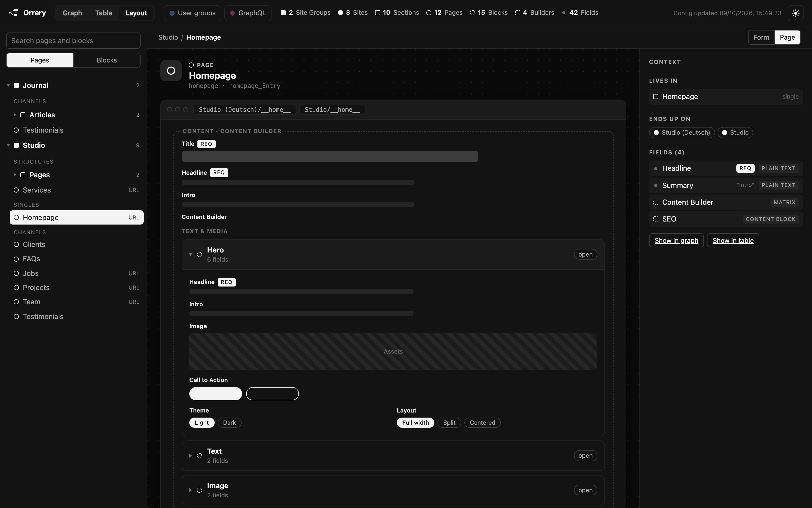Click the Content Builder matrix icon in Fields
The image size is (812, 508).
pyautogui.click(x=656, y=202)
